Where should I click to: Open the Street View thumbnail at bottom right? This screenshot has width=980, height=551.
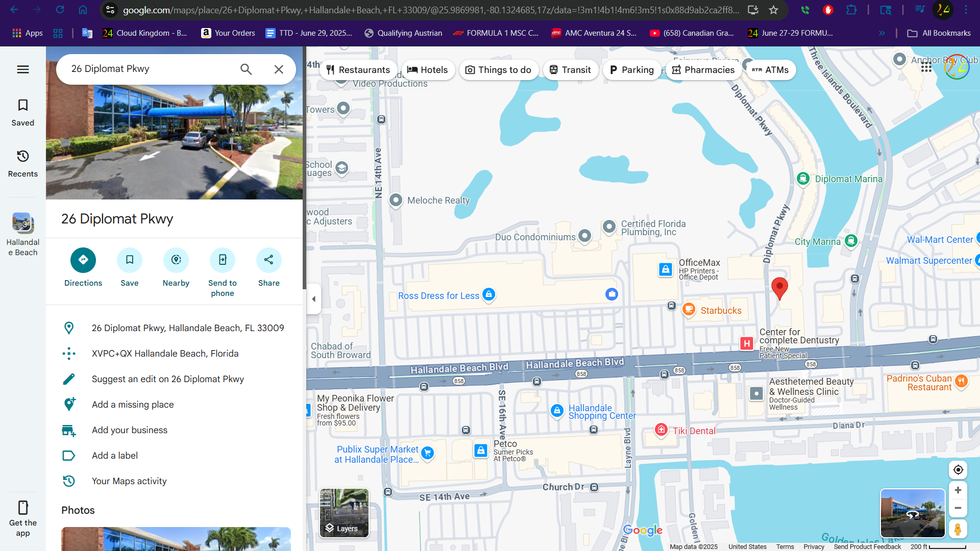pyautogui.click(x=913, y=513)
